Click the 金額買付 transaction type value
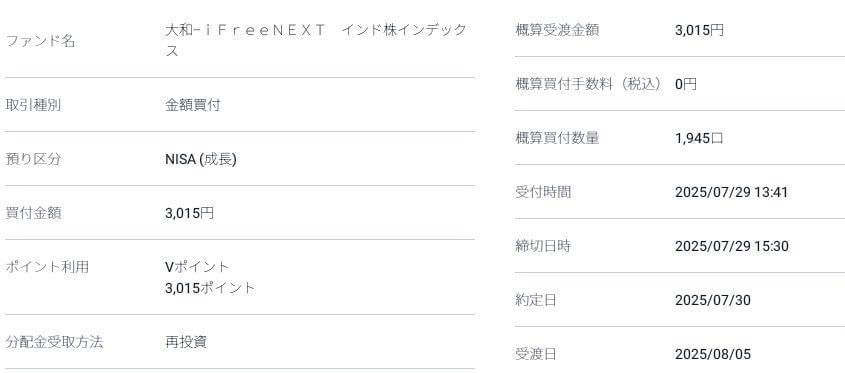845x373 pixels. point(192,105)
